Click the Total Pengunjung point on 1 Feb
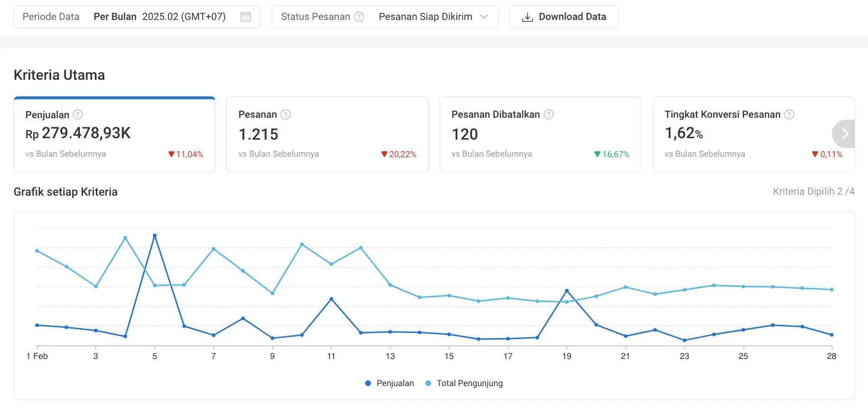 [x=37, y=251]
